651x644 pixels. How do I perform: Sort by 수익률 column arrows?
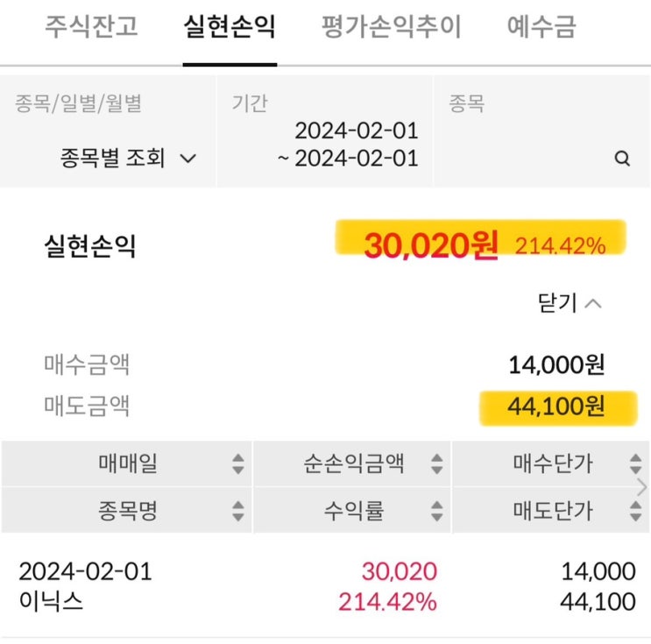436,511
